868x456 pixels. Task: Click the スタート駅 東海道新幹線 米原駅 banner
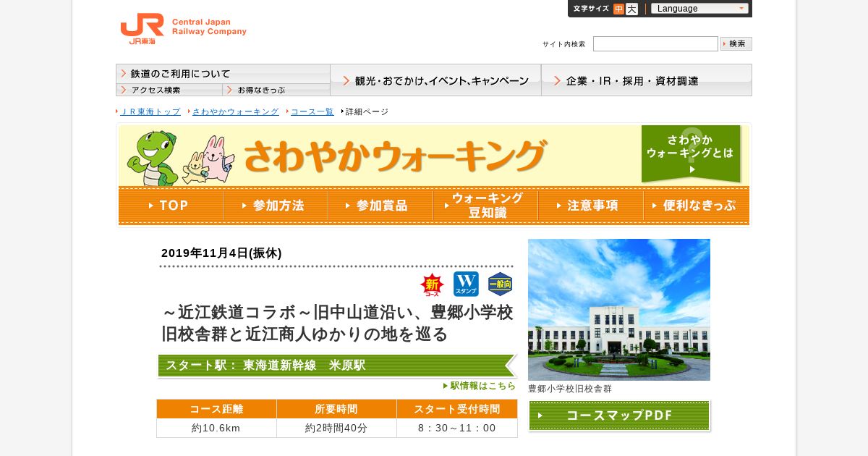(337, 366)
